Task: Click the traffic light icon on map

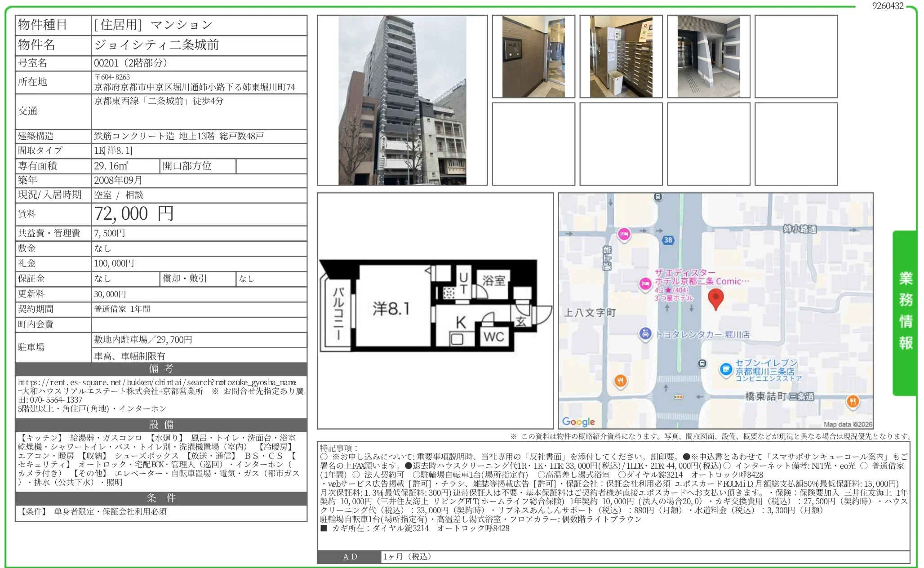Action: point(678,397)
